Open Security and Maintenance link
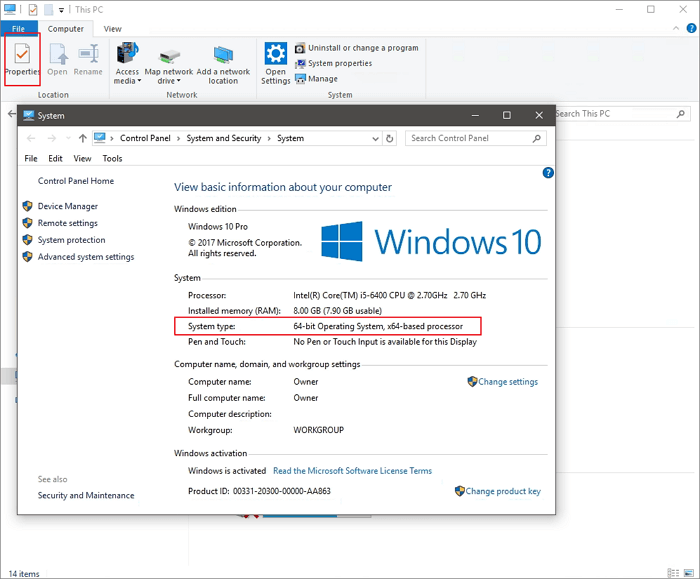700x579 pixels. click(x=86, y=496)
